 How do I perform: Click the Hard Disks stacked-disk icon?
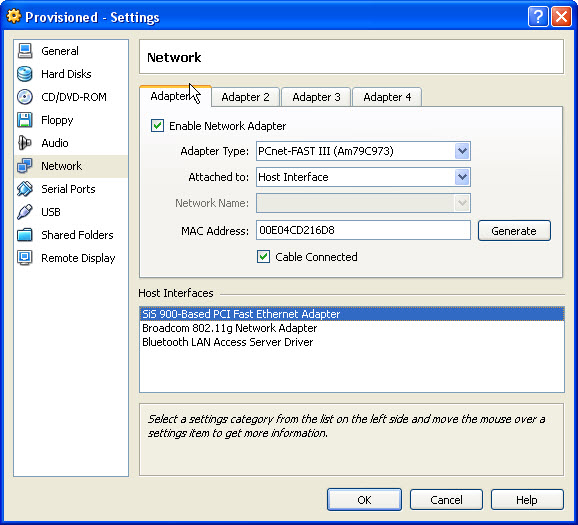25,74
